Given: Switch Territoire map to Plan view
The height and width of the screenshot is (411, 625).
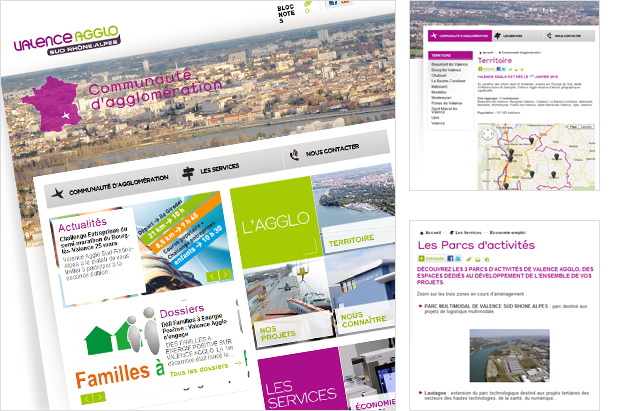Looking at the screenshot, I should tap(573, 127).
